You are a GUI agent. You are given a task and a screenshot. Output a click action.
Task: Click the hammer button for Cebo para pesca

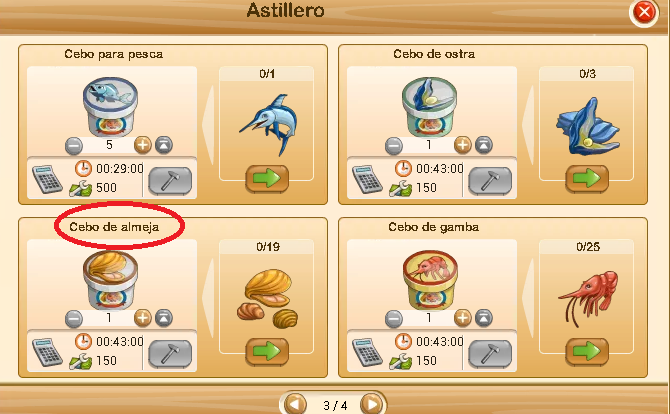click(170, 181)
